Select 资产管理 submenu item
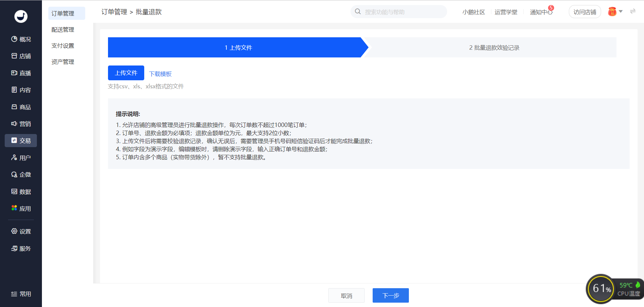644x307 pixels. point(63,62)
